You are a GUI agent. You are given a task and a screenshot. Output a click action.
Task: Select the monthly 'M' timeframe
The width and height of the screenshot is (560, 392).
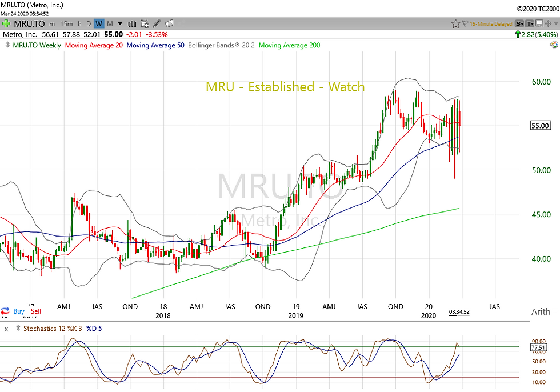tap(110, 24)
